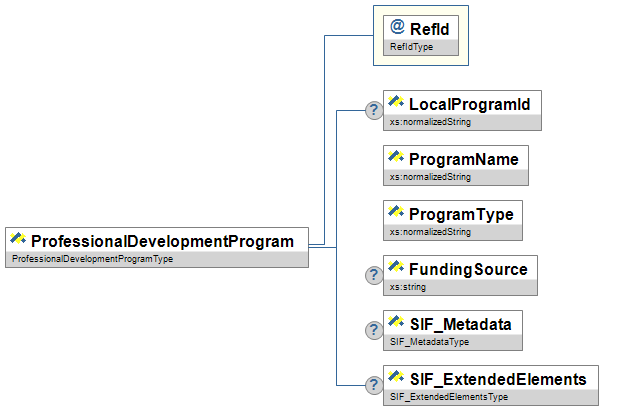The height and width of the screenshot is (410, 621).
Task: Click the element icon inside ProgramName box
Action: (x=396, y=158)
